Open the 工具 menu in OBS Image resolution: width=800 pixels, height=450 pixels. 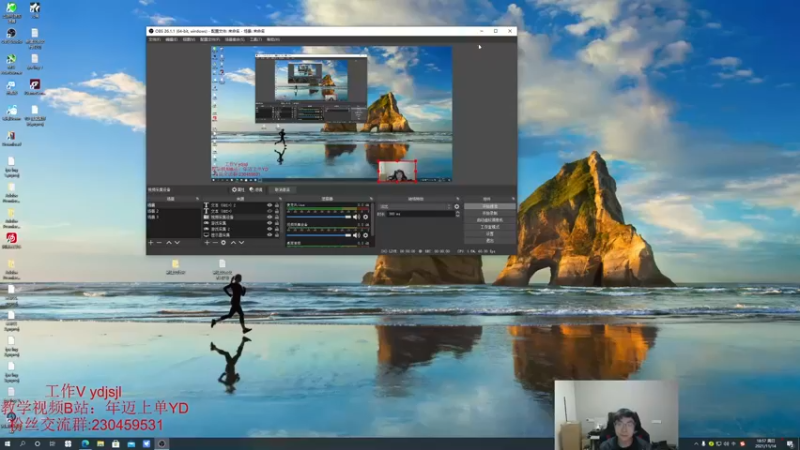(x=256, y=39)
